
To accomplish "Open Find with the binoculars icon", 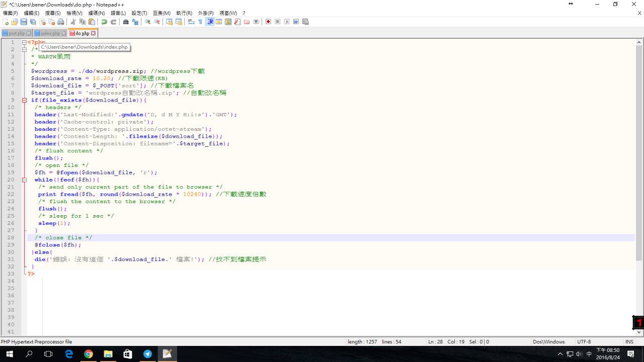I will pyautogui.click(x=126, y=22).
